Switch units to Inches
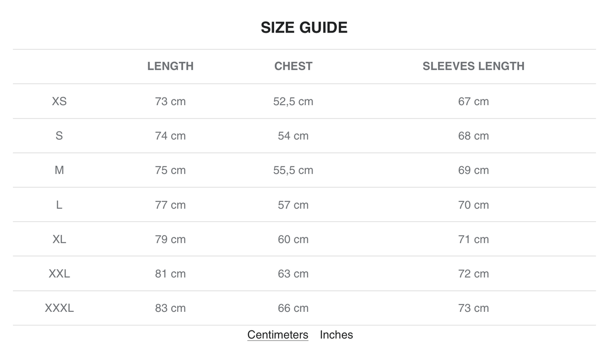This screenshot has height=364, width=604. (x=336, y=335)
